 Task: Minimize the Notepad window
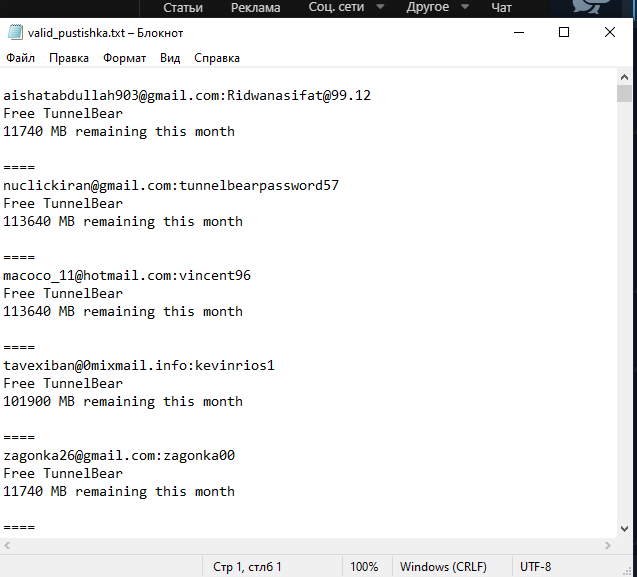[517, 32]
